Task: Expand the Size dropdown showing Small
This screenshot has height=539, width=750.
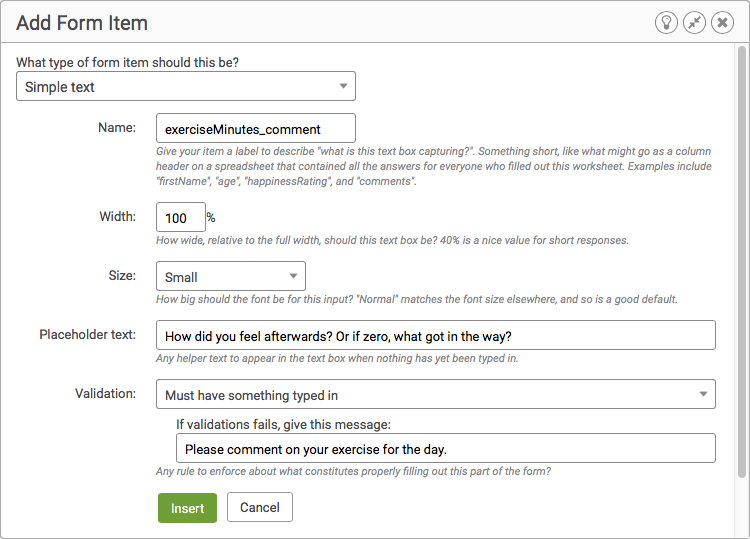Action: (x=231, y=276)
